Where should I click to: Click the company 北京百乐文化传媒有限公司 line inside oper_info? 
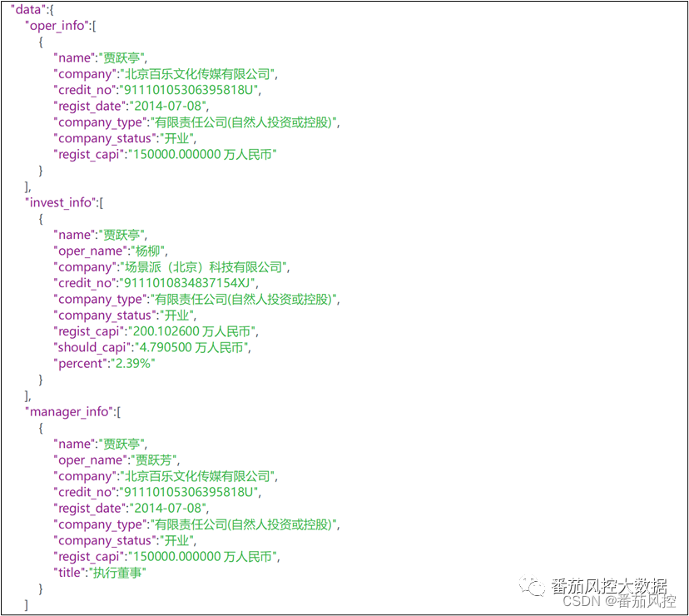[166, 74]
